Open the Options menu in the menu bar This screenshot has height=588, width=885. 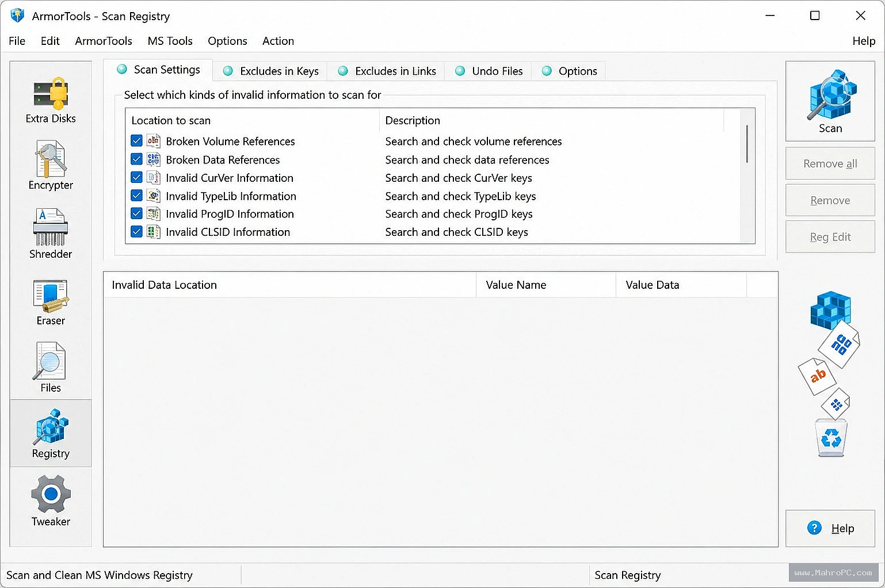click(x=227, y=41)
